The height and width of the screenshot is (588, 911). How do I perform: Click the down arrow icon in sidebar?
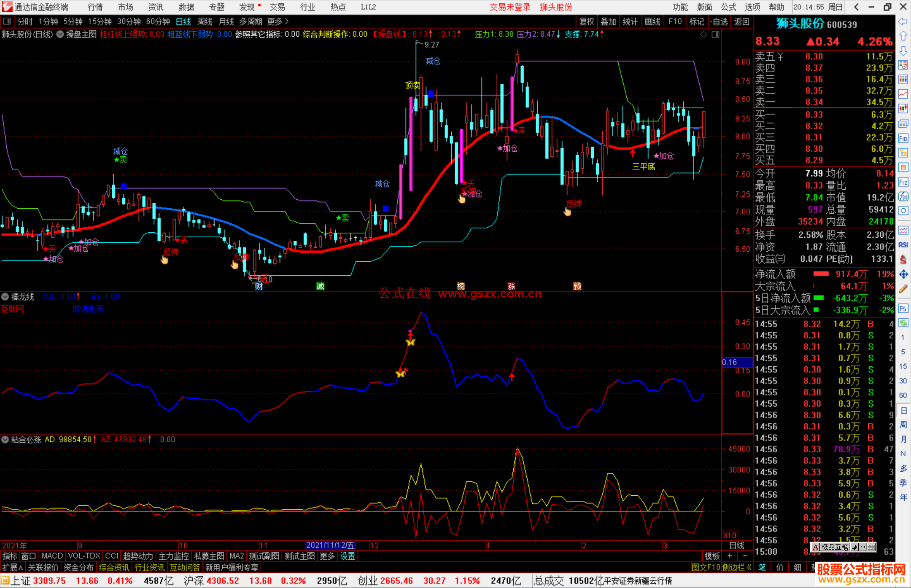tap(903, 51)
